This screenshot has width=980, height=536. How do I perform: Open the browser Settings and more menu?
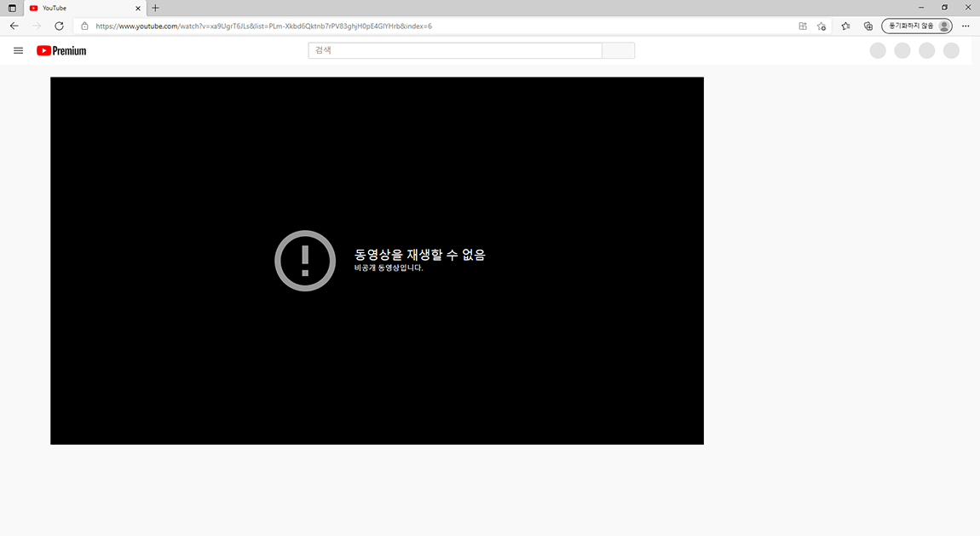pos(966,26)
